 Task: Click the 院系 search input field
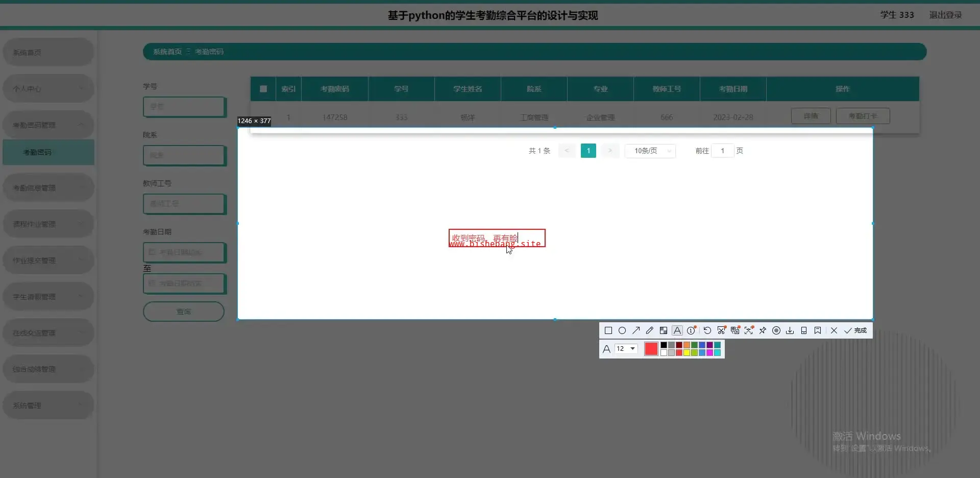pos(184,155)
